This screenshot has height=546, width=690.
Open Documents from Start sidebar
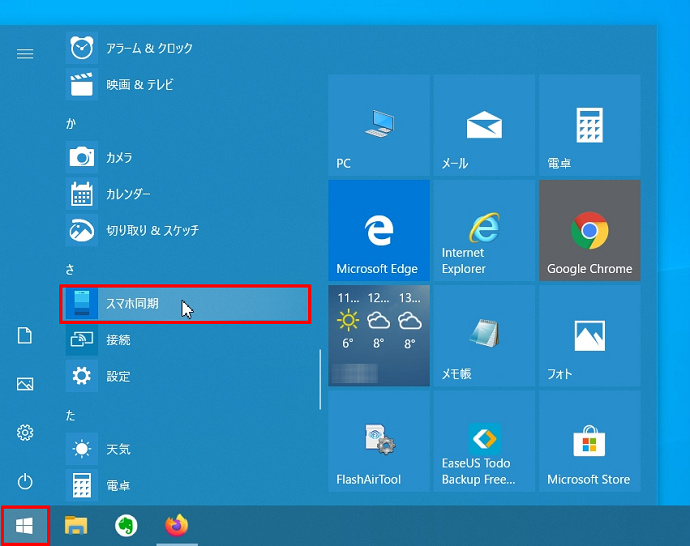25,336
